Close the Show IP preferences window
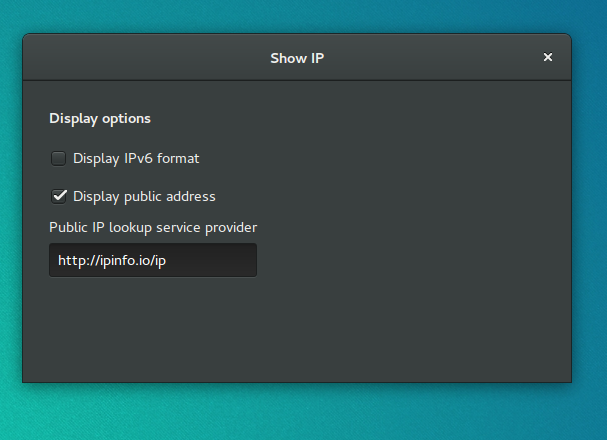This screenshot has height=440, width=607. pyautogui.click(x=547, y=57)
